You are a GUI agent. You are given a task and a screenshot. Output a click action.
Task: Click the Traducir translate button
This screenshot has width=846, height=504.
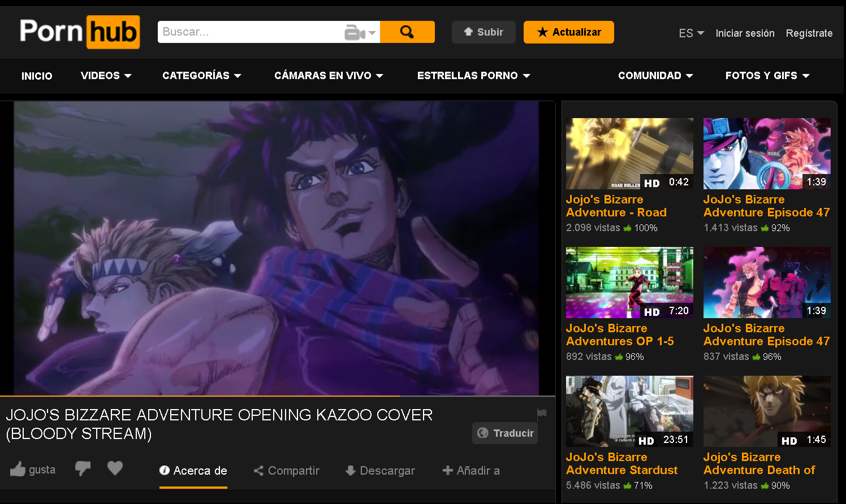click(505, 433)
